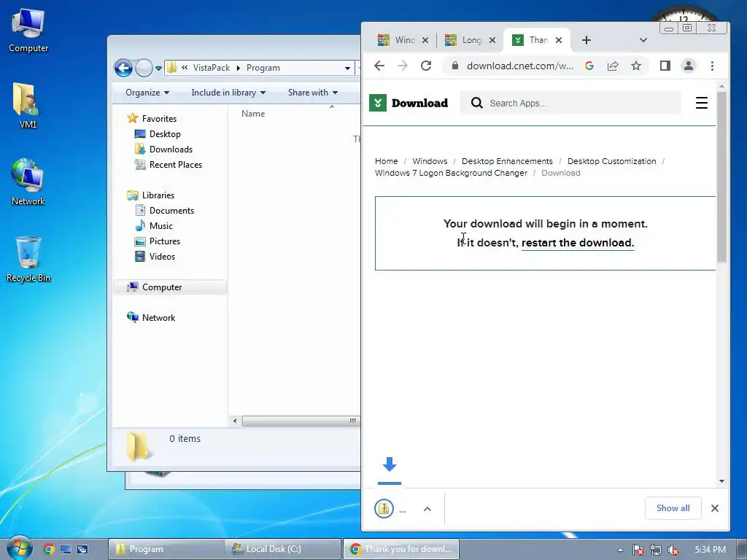
Task: Reload the Chrome page
Action: (x=426, y=66)
